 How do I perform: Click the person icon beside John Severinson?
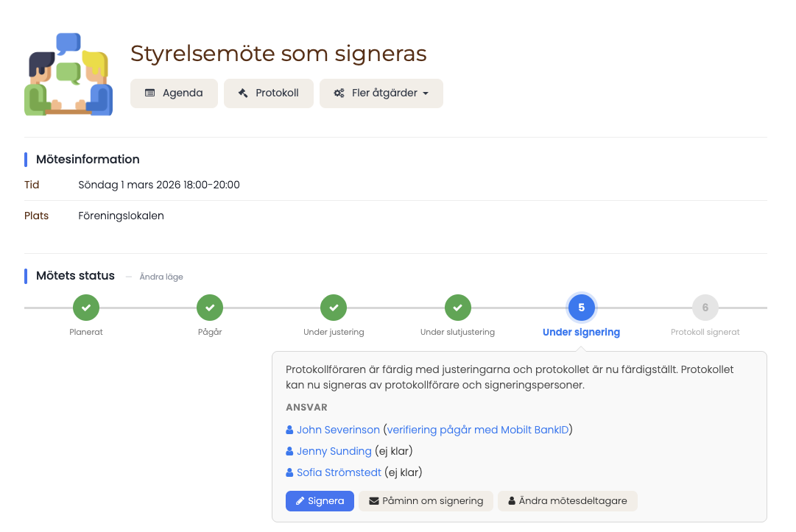click(289, 430)
